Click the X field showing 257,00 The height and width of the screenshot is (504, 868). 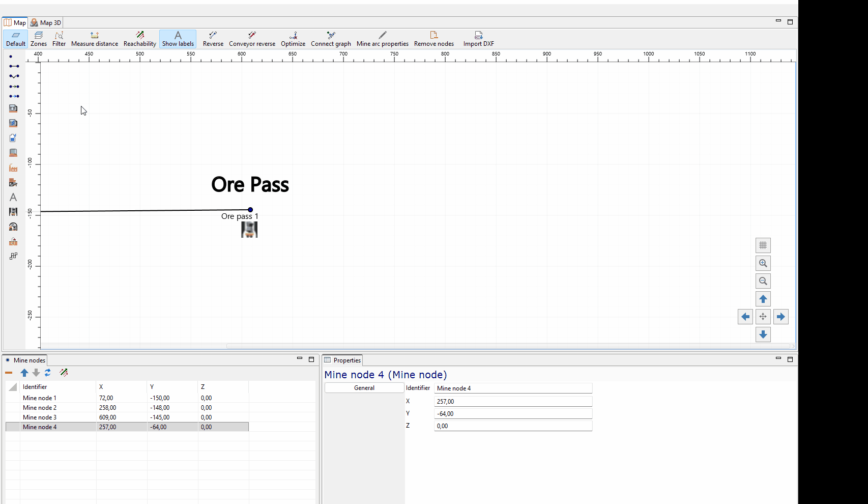click(x=513, y=402)
